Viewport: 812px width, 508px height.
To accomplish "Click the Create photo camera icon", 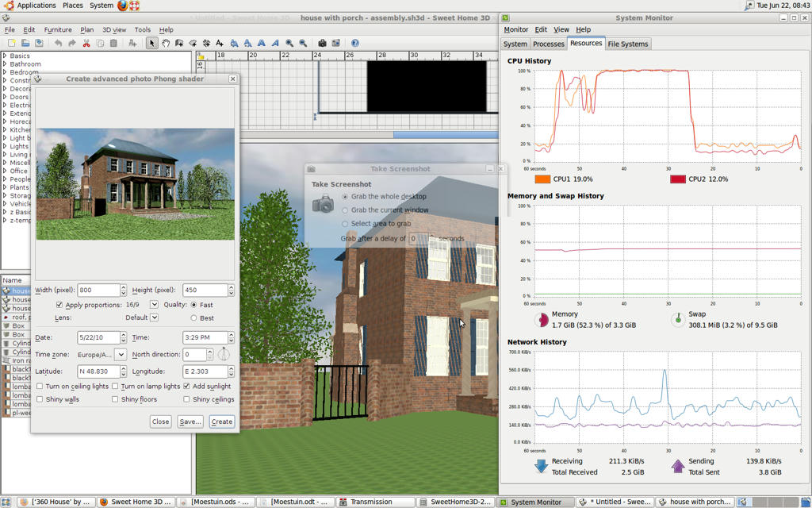I will click(322, 43).
